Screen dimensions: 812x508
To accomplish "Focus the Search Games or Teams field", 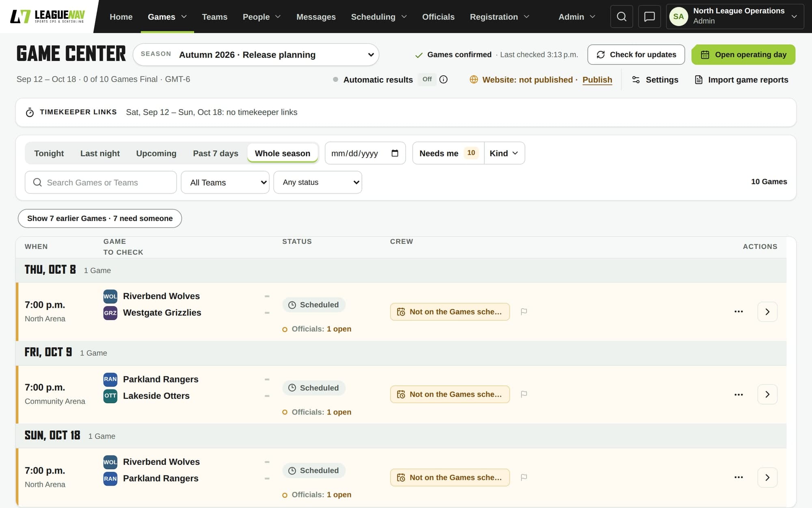I will [x=101, y=182].
